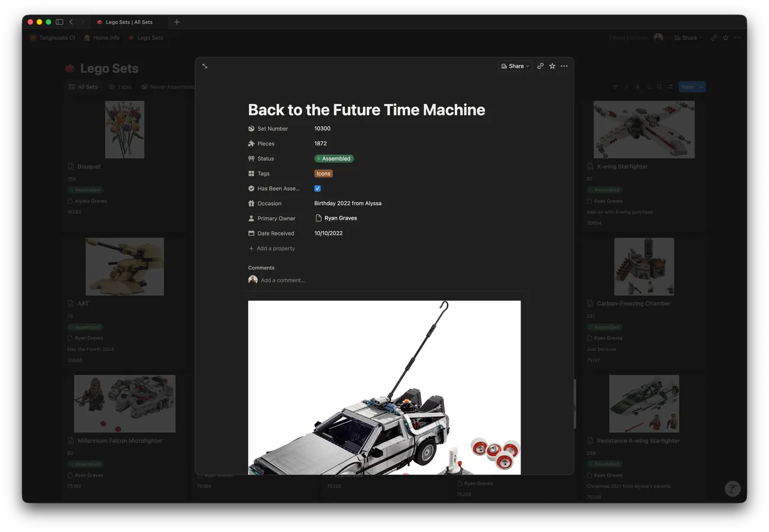Click the Status property icon
Viewport: 769px width, 532px height.
[x=251, y=158]
